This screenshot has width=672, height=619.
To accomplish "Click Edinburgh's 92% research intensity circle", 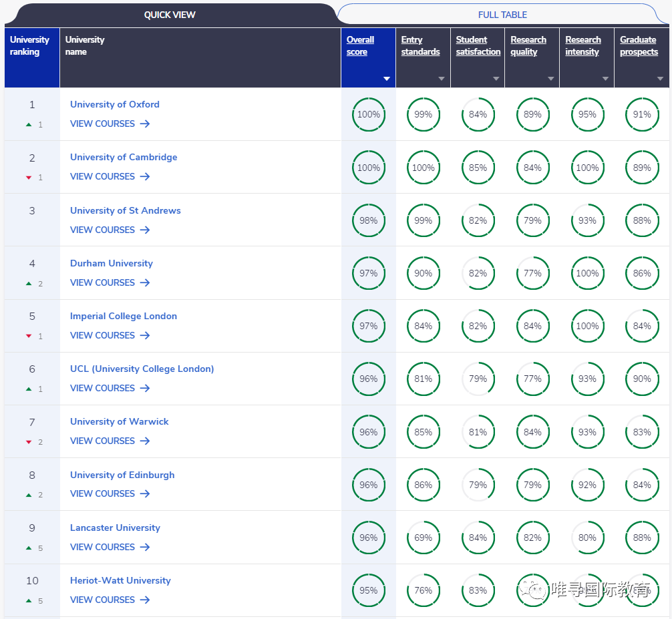I will [587, 485].
